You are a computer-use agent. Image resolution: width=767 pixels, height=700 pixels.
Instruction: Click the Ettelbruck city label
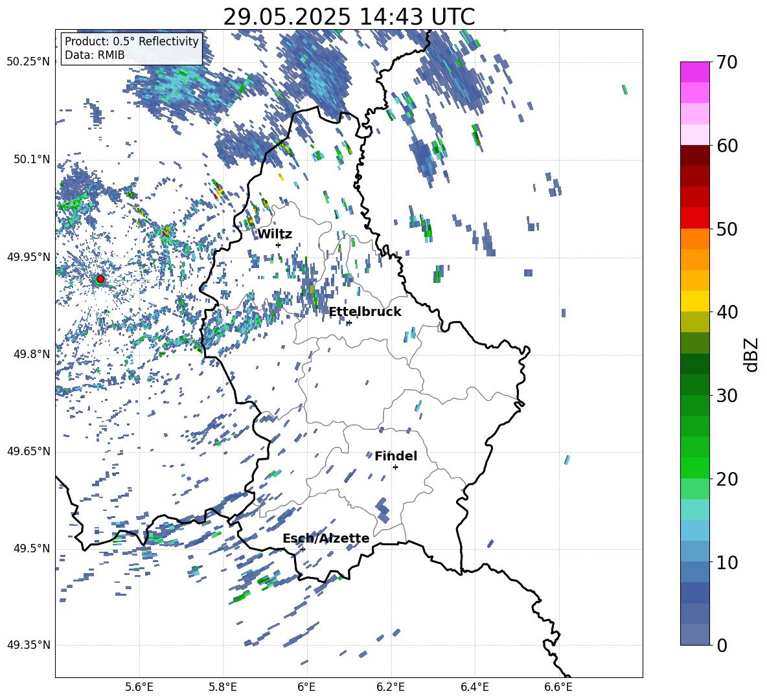pos(365,311)
